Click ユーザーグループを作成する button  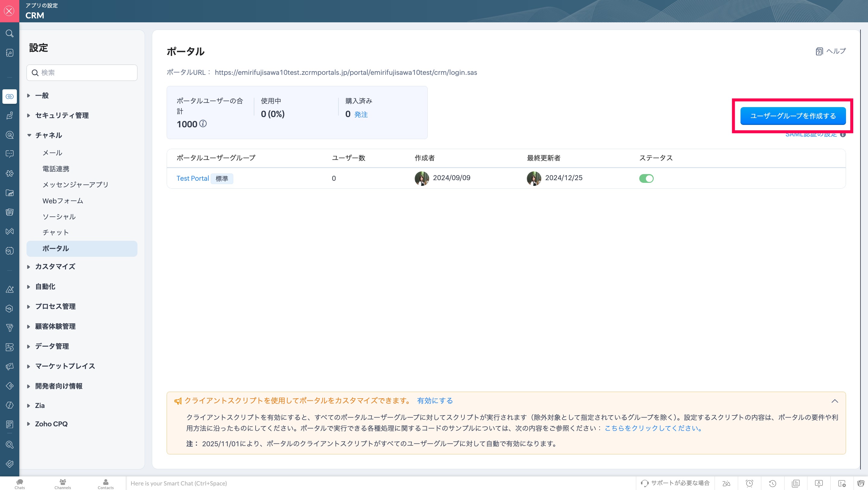click(x=793, y=116)
